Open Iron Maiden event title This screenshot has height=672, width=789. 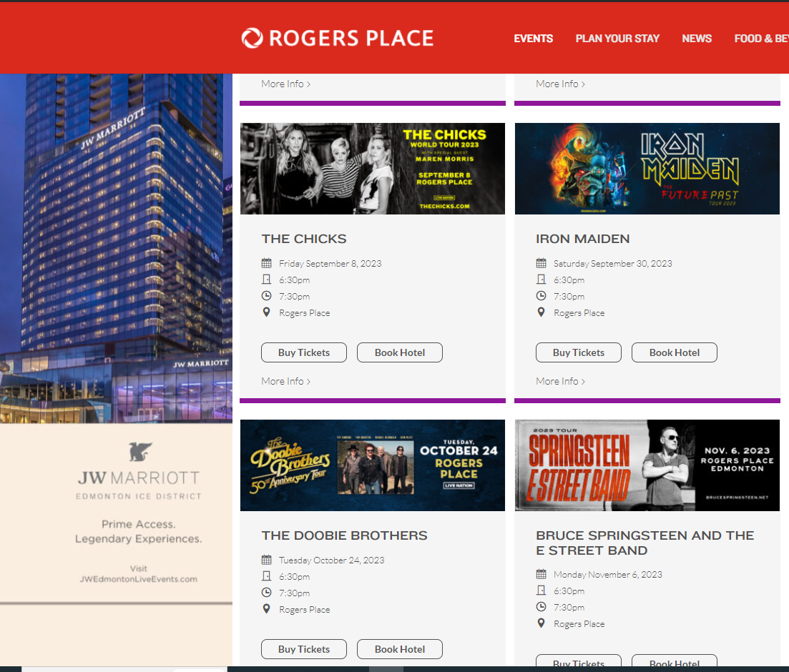coord(583,239)
